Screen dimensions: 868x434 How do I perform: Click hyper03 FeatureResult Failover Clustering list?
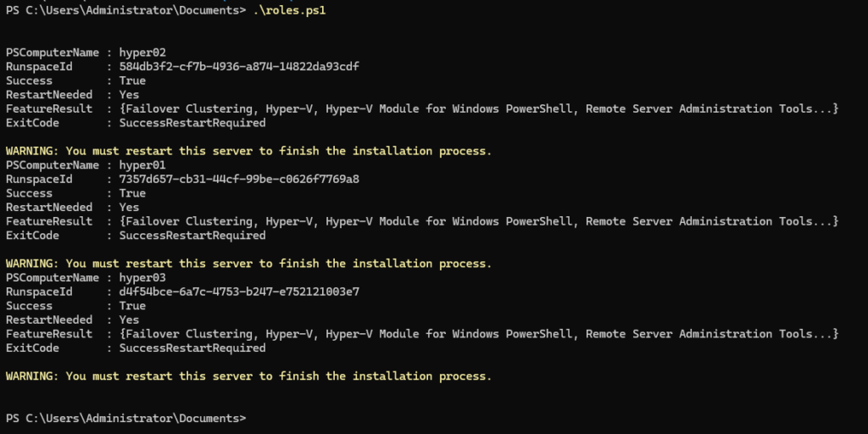[478, 334]
